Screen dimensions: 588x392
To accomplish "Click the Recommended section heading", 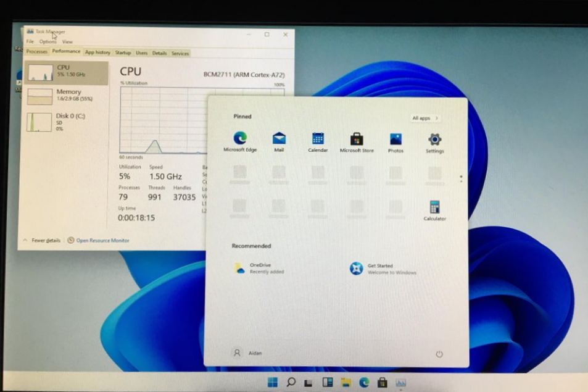I will 251,246.
